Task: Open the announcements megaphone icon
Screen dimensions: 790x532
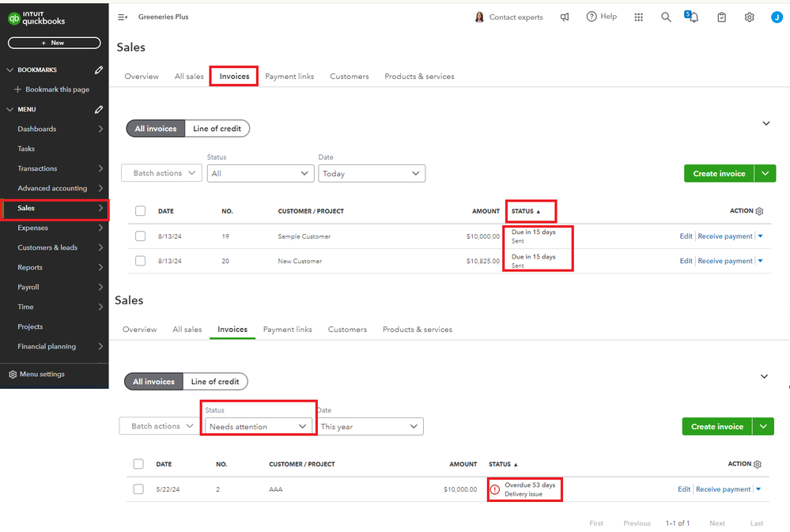Action: [565, 17]
